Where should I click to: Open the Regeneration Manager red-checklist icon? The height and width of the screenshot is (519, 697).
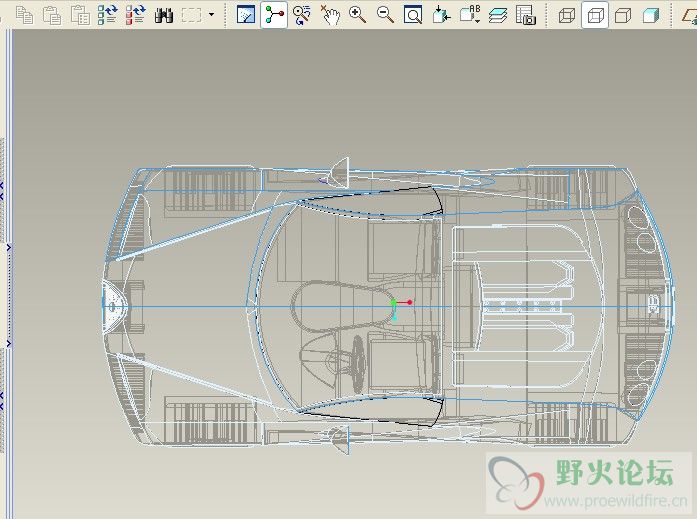point(136,15)
